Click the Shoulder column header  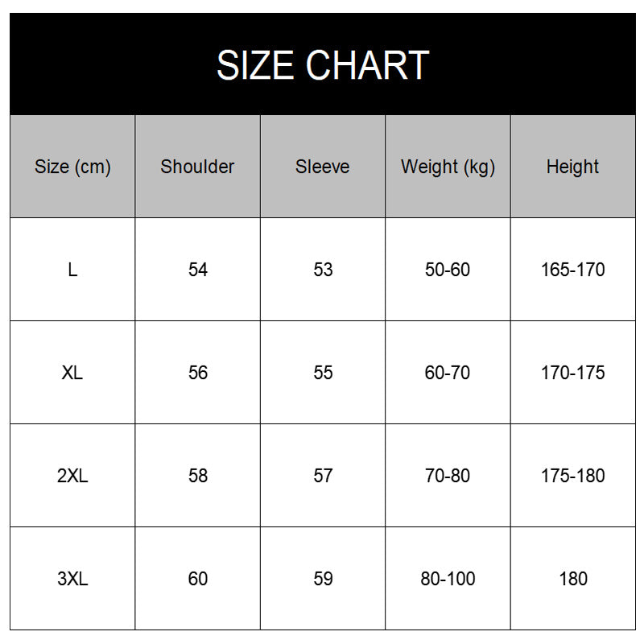coord(197,167)
